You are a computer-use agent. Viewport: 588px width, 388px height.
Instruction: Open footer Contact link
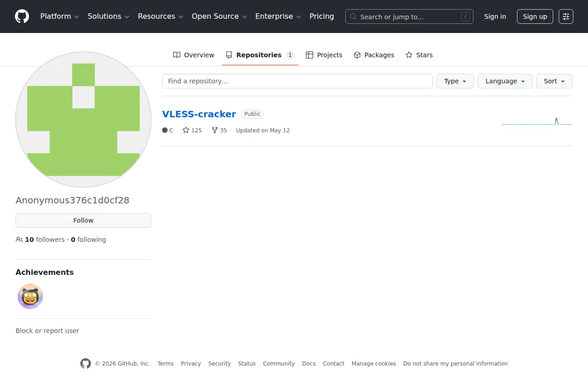tap(333, 364)
